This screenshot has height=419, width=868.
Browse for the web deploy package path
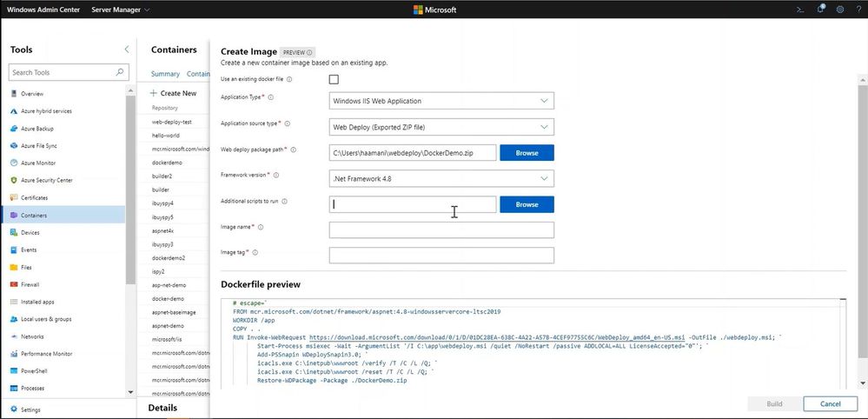tap(527, 153)
